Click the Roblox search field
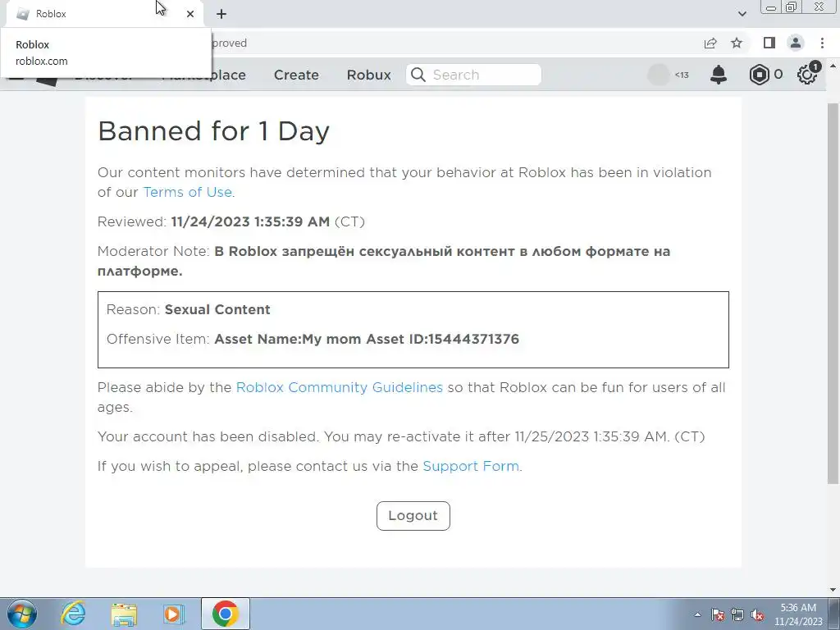The width and height of the screenshot is (840, 630). coord(473,75)
